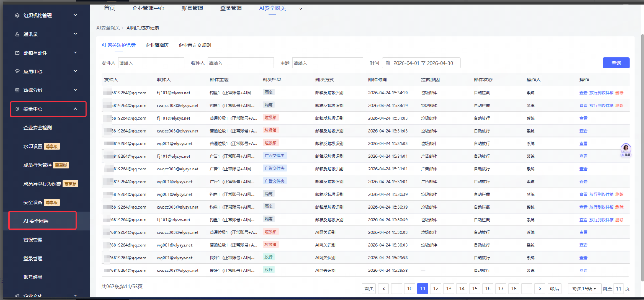
Task: Open 成员异常行为预警 in the sidebar
Action: [42, 184]
